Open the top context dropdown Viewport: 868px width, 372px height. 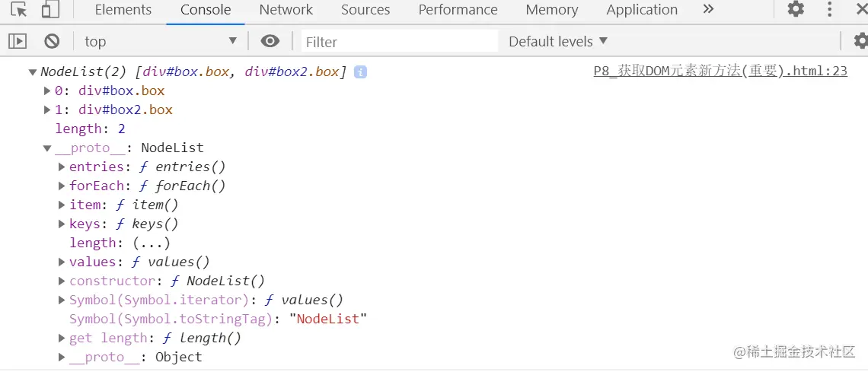(x=160, y=41)
